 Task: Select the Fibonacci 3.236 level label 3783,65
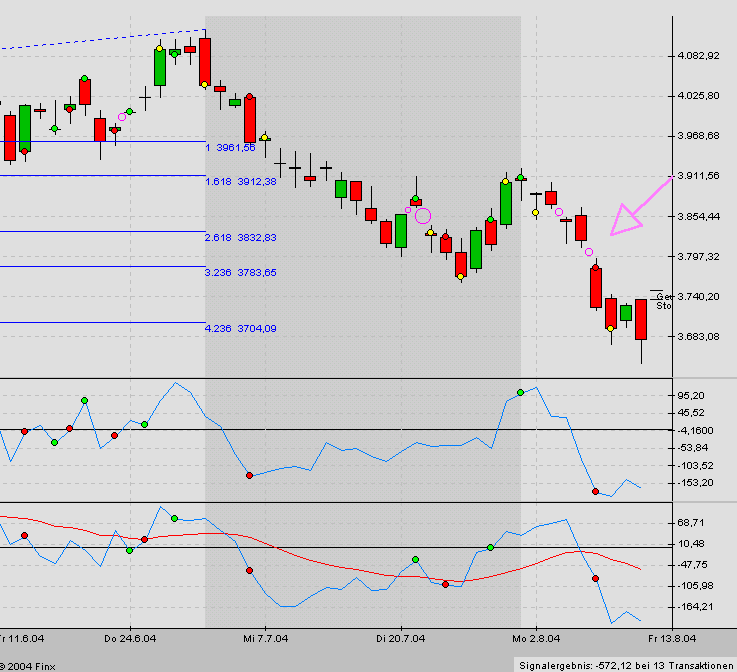(240, 272)
